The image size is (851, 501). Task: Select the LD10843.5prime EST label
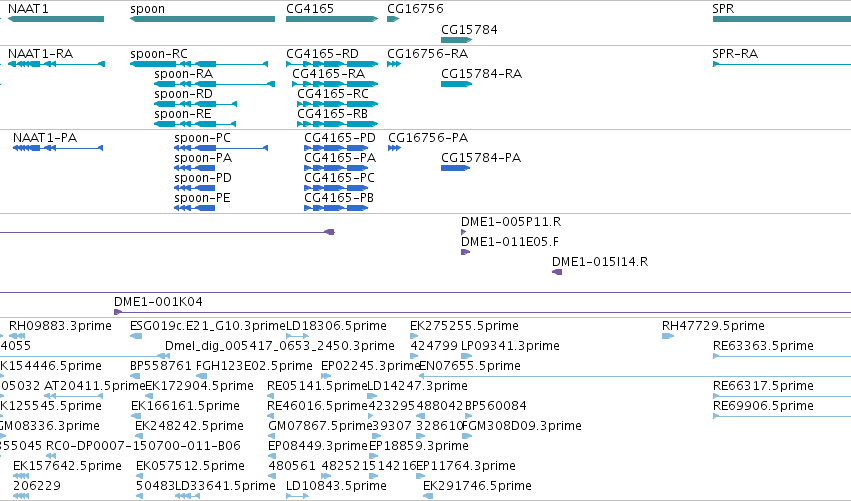(336, 487)
